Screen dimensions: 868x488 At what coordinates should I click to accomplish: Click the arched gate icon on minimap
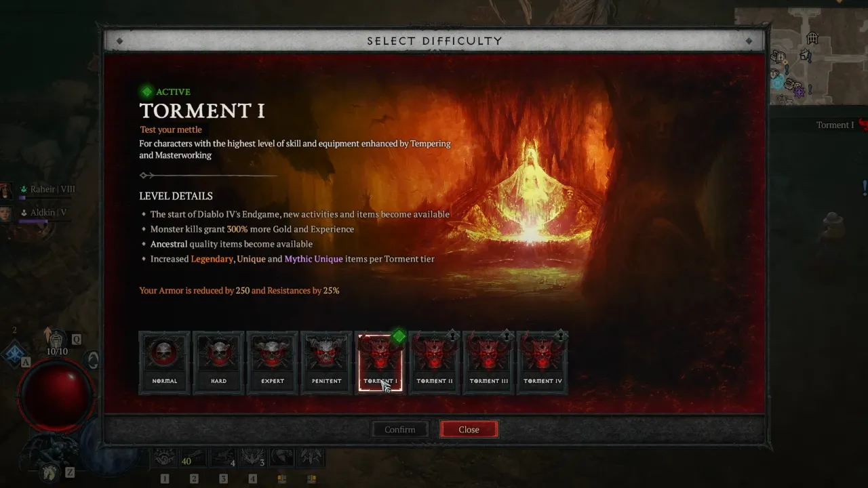812,38
